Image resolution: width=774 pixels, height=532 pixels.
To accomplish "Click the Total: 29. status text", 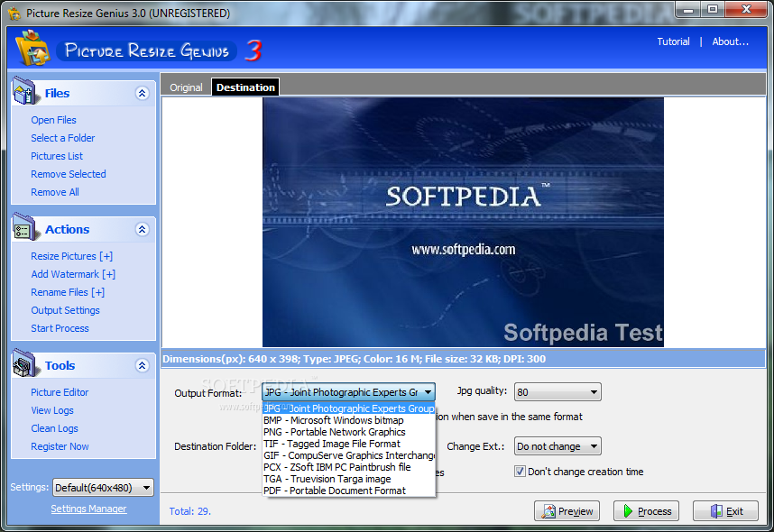I will point(190,512).
